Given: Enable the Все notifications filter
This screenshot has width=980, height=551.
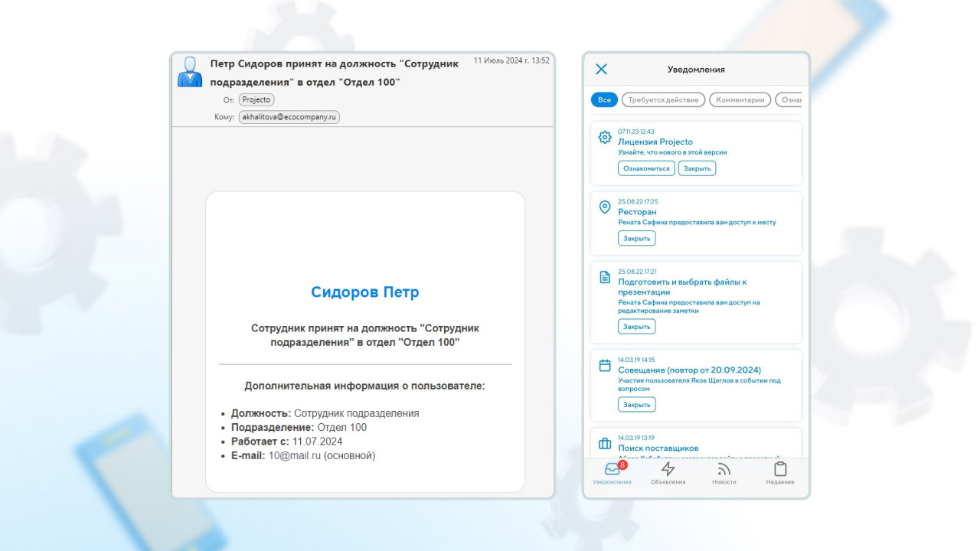Looking at the screenshot, I should 603,99.
